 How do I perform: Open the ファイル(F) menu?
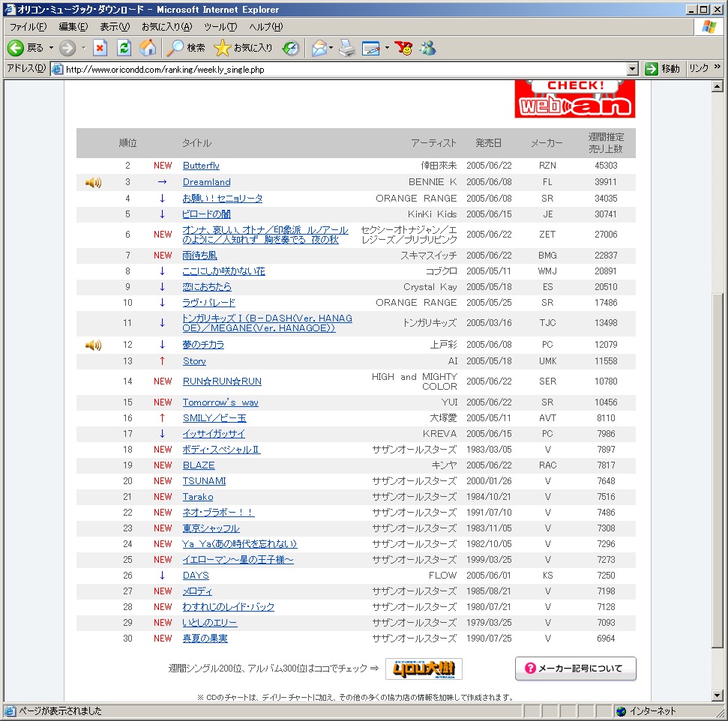[x=28, y=27]
